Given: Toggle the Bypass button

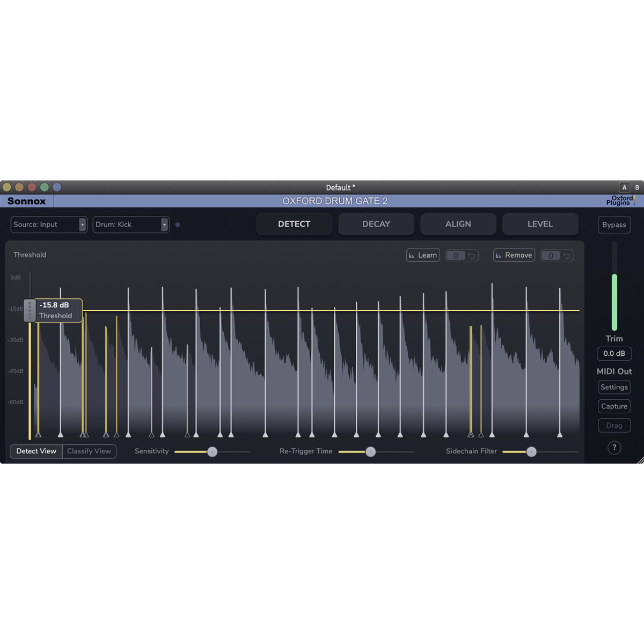Looking at the screenshot, I should (614, 225).
